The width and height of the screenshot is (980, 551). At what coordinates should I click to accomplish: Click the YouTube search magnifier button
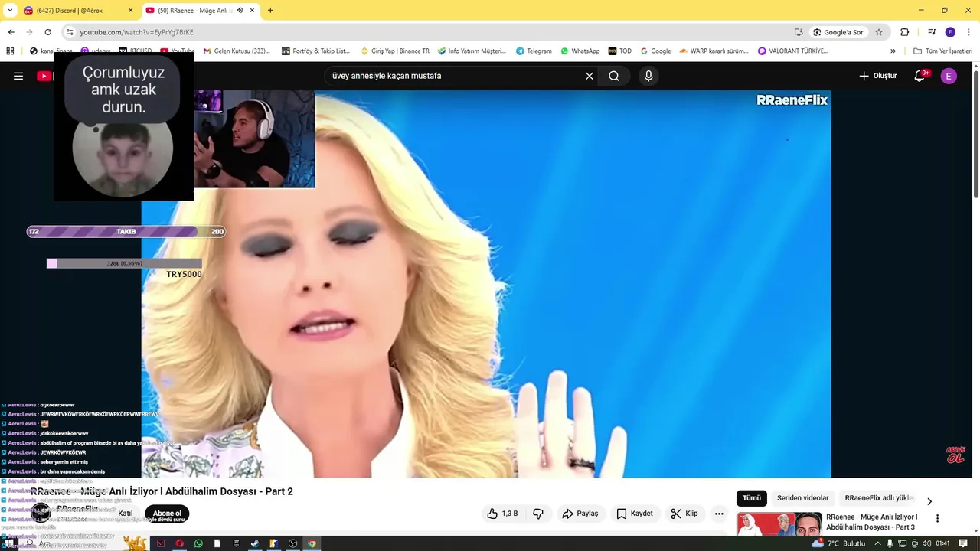(x=614, y=76)
